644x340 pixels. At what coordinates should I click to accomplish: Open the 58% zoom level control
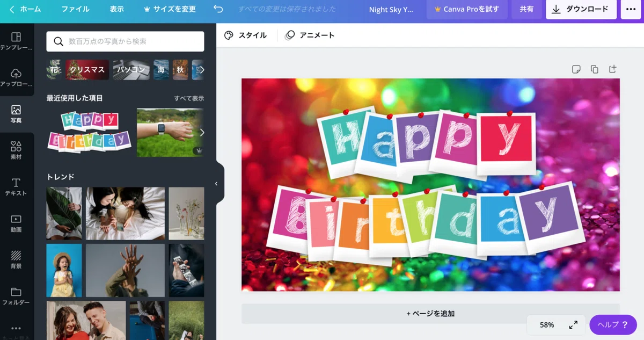(547, 325)
